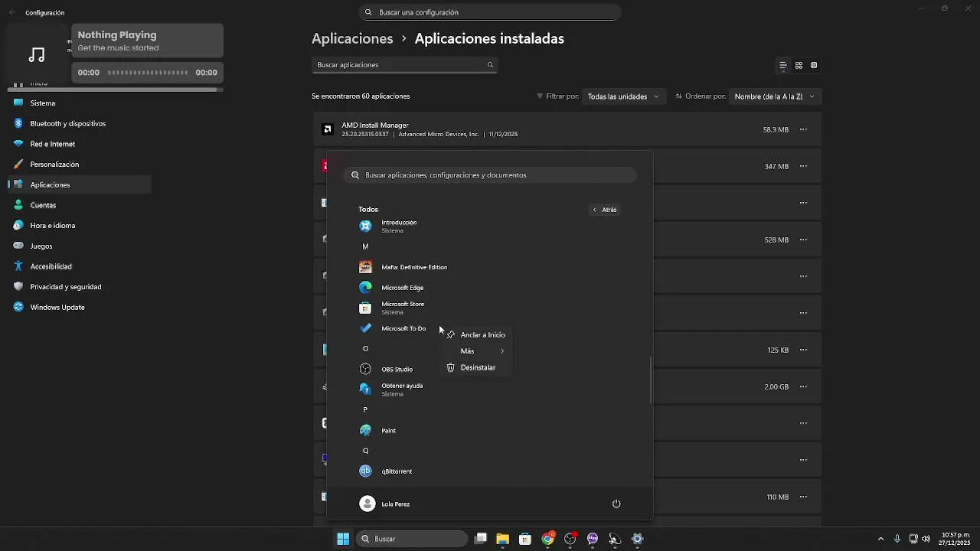This screenshot has height=551, width=980.
Task: Click the volume icon in system tray
Action: (926, 539)
